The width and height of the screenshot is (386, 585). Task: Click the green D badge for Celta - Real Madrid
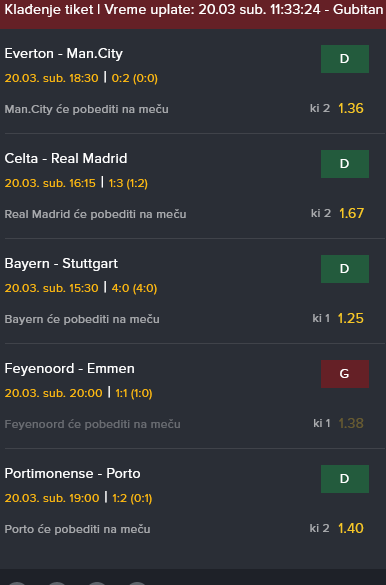[x=345, y=164]
